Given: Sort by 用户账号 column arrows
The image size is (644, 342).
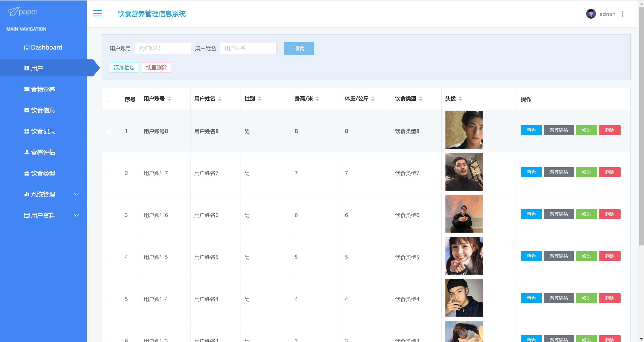Looking at the screenshot, I should point(169,99).
